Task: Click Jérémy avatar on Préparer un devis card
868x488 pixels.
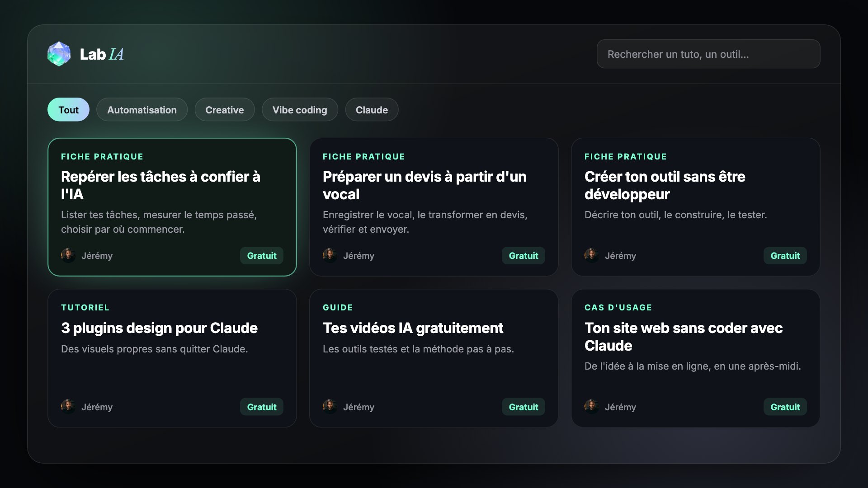Action: pyautogui.click(x=330, y=255)
